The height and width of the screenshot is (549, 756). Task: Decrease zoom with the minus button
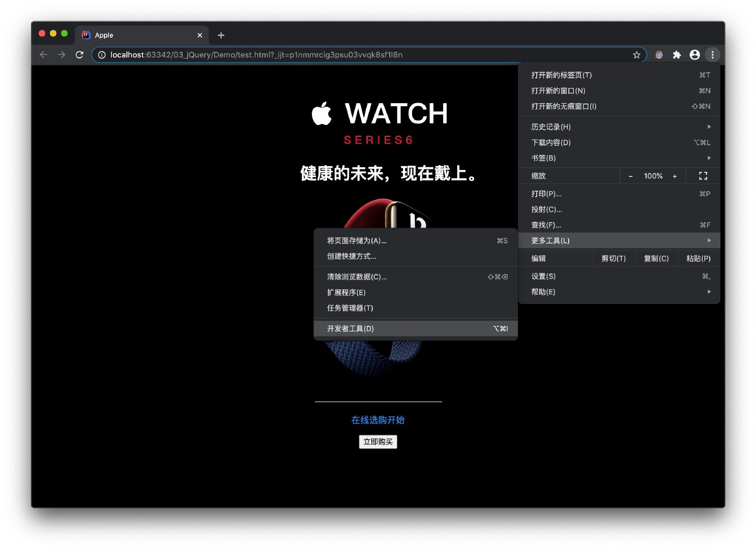(630, 176)
